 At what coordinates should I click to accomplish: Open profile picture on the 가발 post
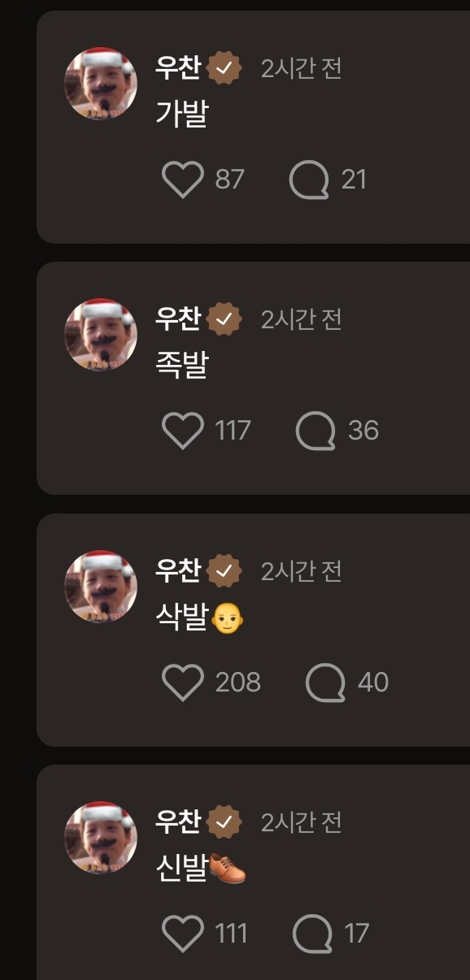click(101, 84)
